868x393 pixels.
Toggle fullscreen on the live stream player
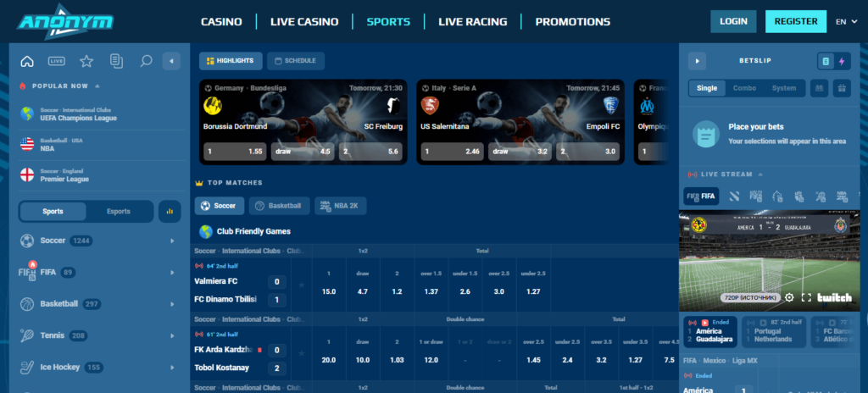(x=807, y=298)
